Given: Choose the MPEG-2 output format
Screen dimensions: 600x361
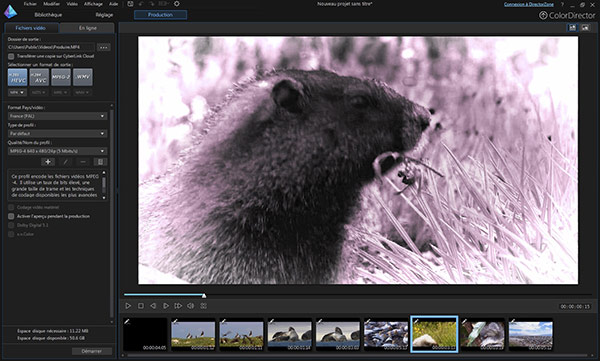Looking at the screenshot, I should 61,77.
